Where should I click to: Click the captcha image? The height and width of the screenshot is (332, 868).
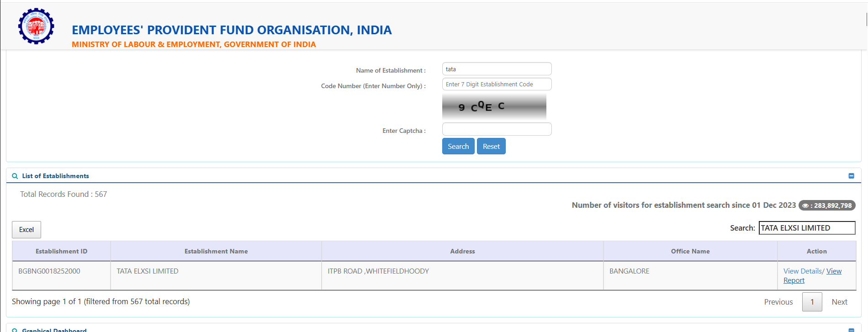pyautogui.click(x=494, y=107)
